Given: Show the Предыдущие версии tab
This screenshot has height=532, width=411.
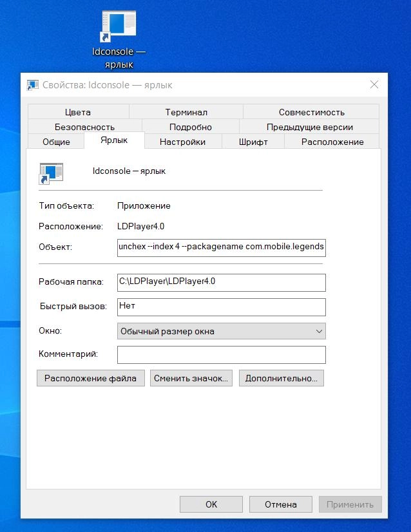Looking at the screenshot, I should pyautogui.click(x=309, y=127).
